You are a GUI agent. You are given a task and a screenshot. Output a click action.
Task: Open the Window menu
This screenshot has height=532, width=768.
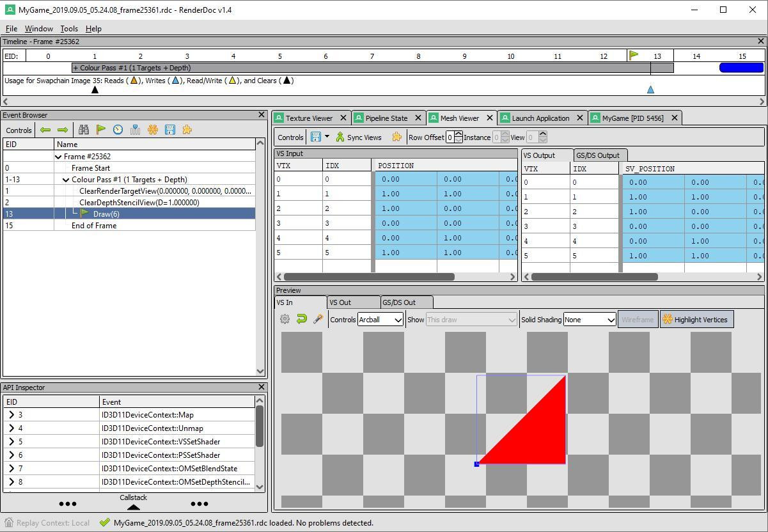pyautogui.click(x=38, y=29)
